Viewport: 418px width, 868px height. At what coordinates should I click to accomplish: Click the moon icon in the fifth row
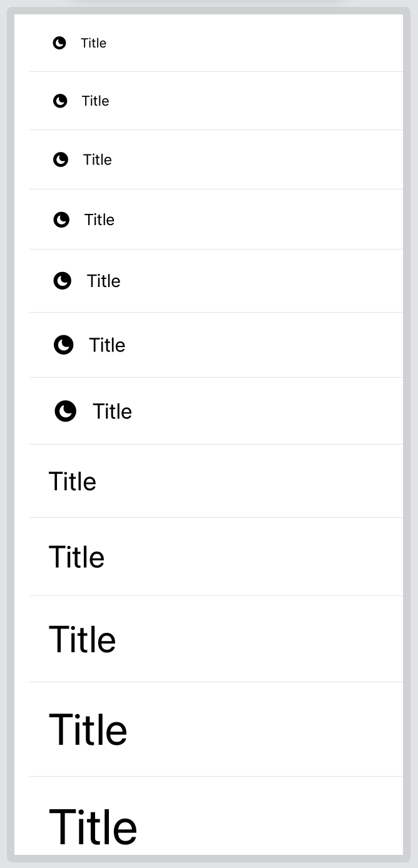pyautogui.click(x=63, y=281)
